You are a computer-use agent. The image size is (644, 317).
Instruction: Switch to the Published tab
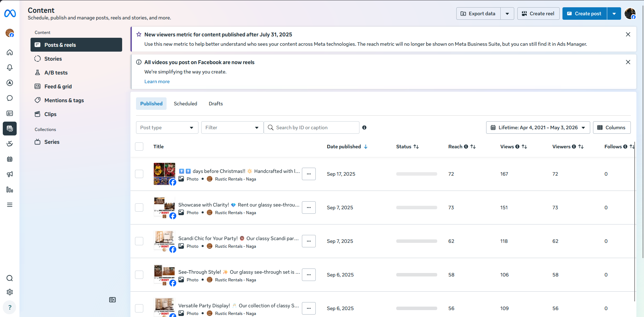151,104
